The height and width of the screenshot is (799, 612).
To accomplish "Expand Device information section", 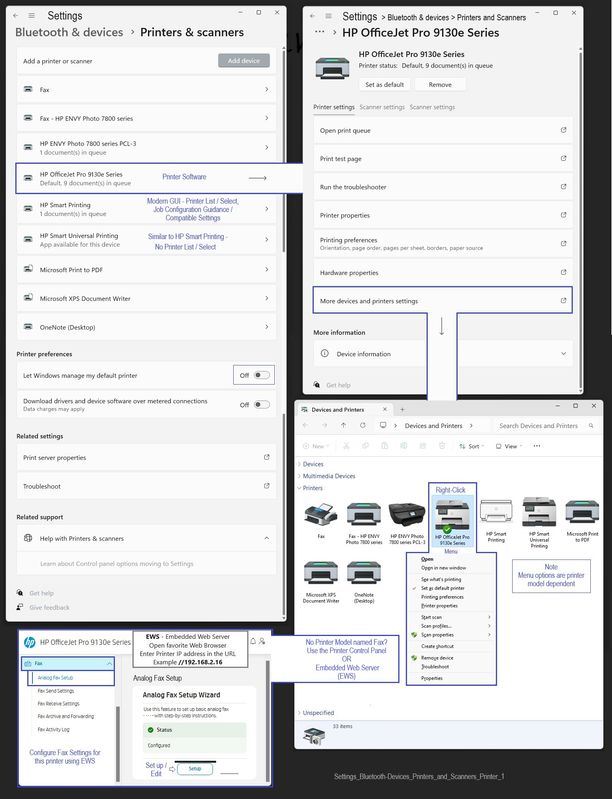I will point(563,353).
